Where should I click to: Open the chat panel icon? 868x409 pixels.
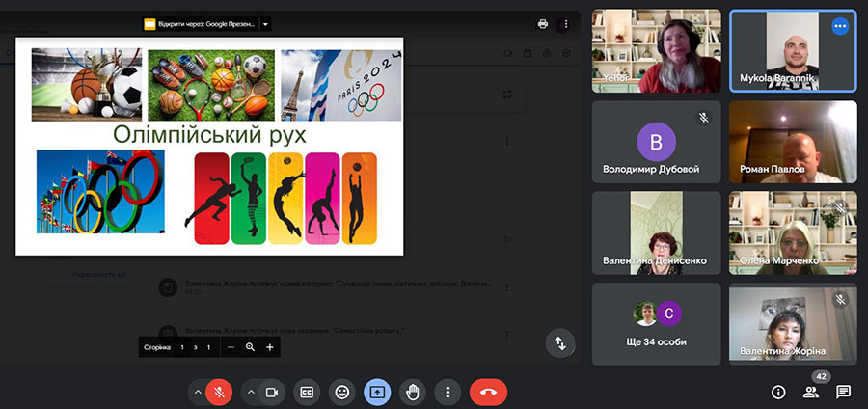[x=843, y=393]
